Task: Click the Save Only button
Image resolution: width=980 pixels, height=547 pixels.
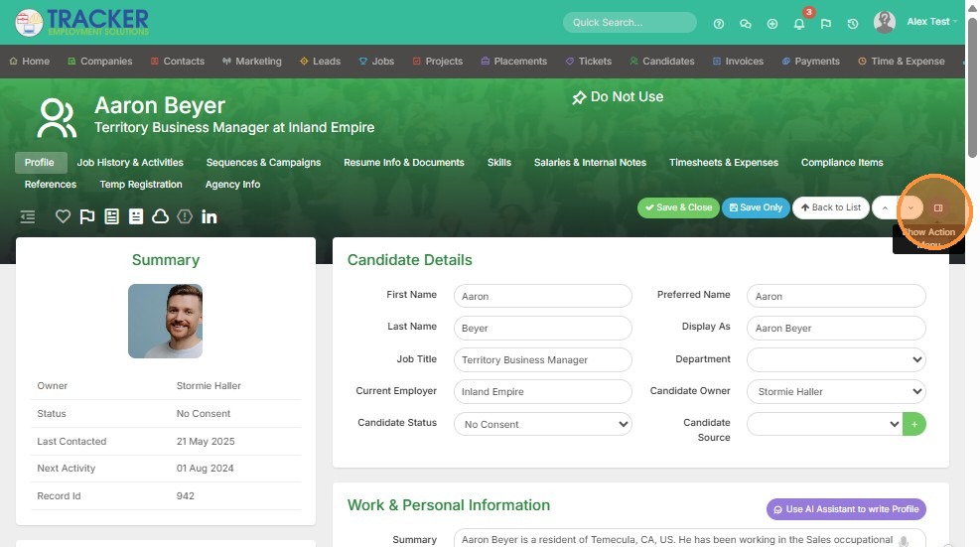Action: 756,207
